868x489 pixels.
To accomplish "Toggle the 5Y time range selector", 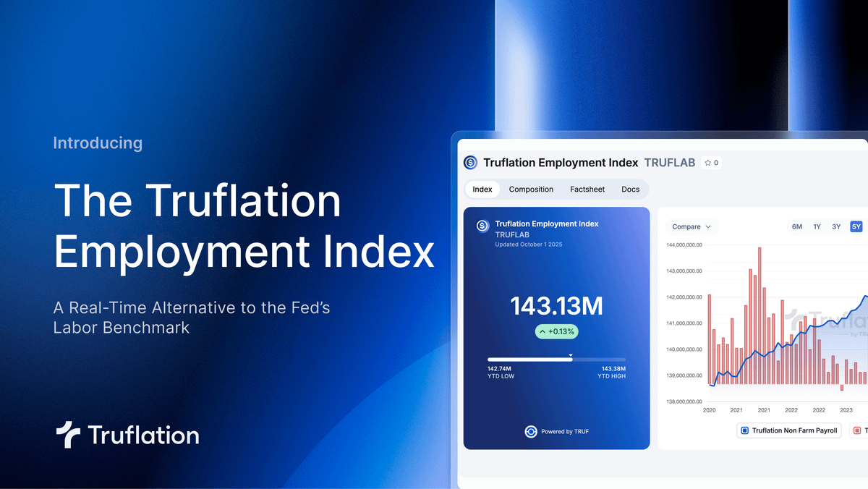I will pos(856,226).
